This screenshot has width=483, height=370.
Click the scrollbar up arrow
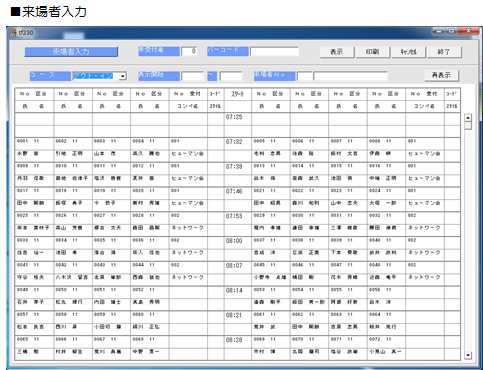pyautogui.click(x=468, y=118)
